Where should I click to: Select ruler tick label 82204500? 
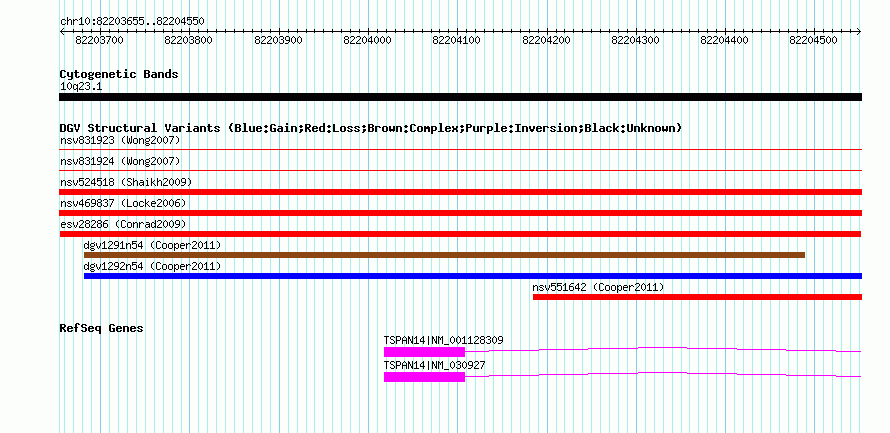813,40
